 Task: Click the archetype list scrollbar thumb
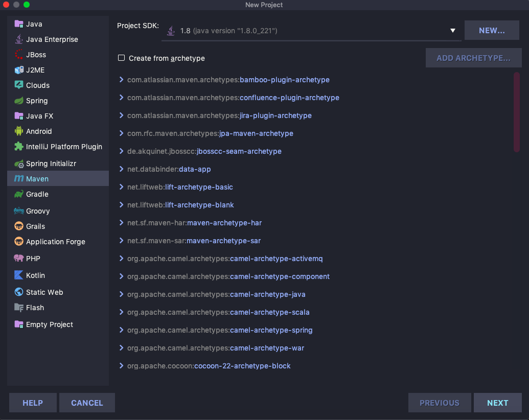517,112
